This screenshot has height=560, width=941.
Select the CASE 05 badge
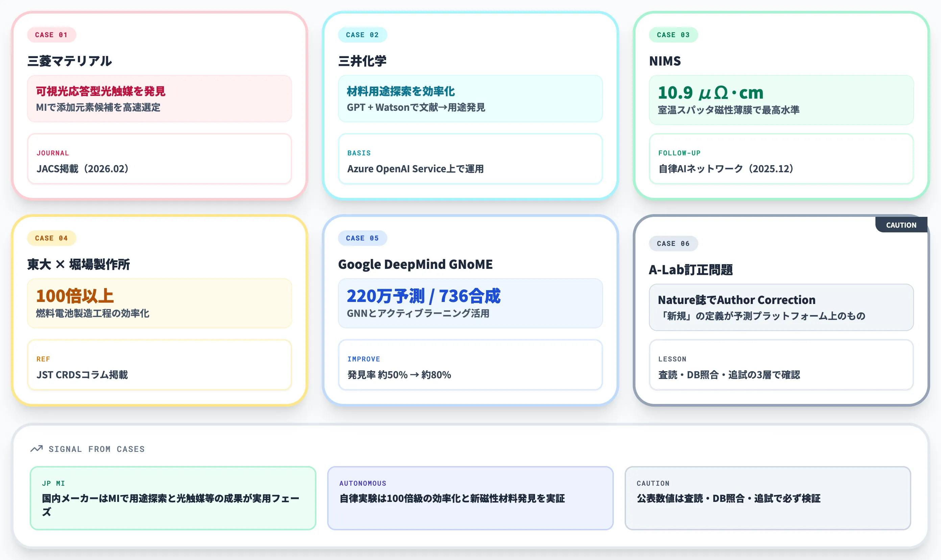(x=362, y=238)
